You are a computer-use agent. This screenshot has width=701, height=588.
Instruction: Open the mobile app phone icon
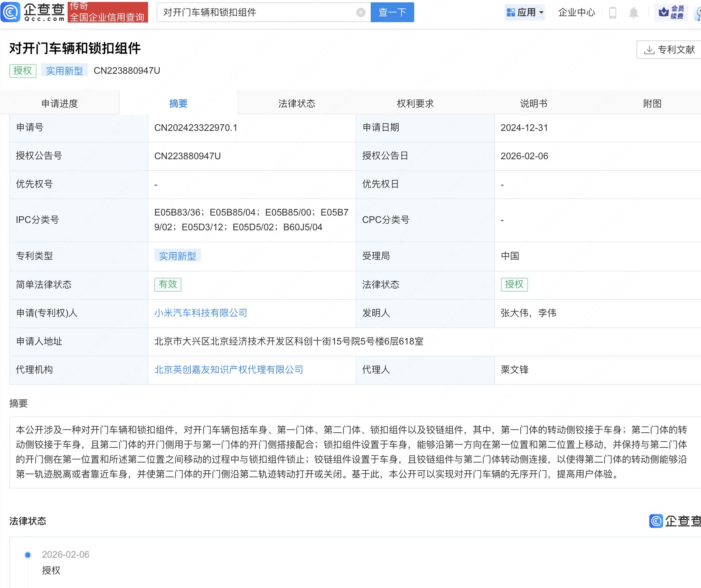tap(612, 12)
